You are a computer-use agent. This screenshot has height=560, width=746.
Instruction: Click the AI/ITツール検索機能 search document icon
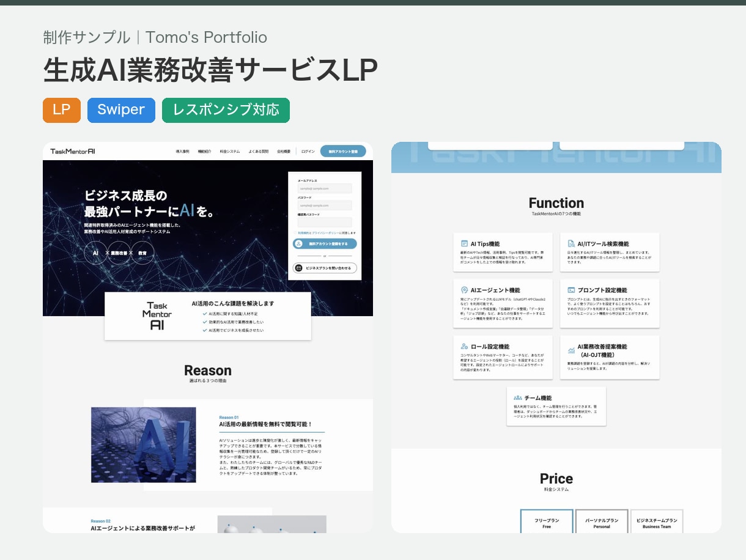pos(571,243)
